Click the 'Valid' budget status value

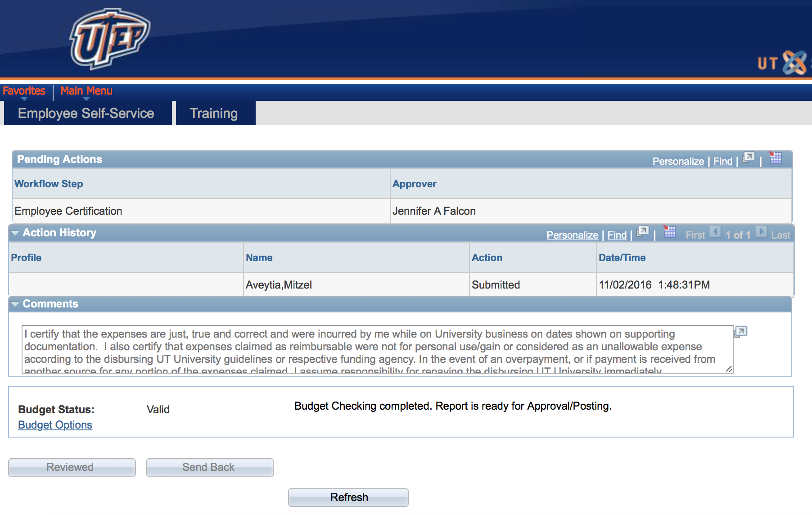tap(158, 410)
